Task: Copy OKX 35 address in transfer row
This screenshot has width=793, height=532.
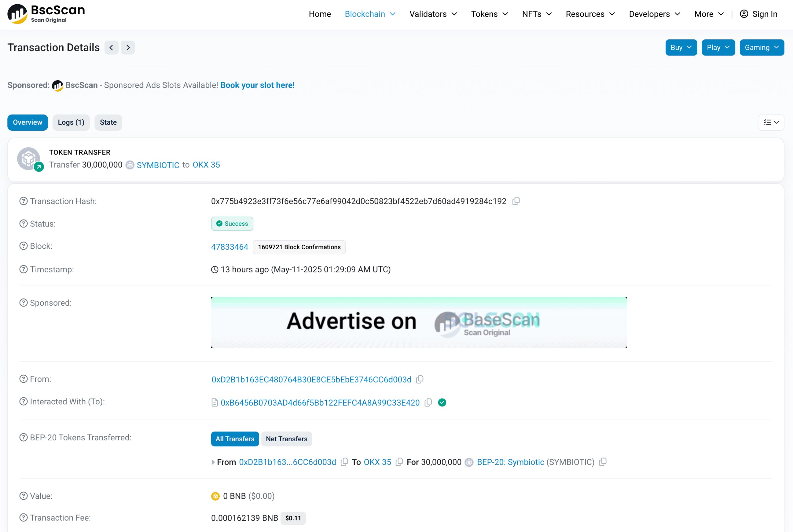Action: (399, 462)
